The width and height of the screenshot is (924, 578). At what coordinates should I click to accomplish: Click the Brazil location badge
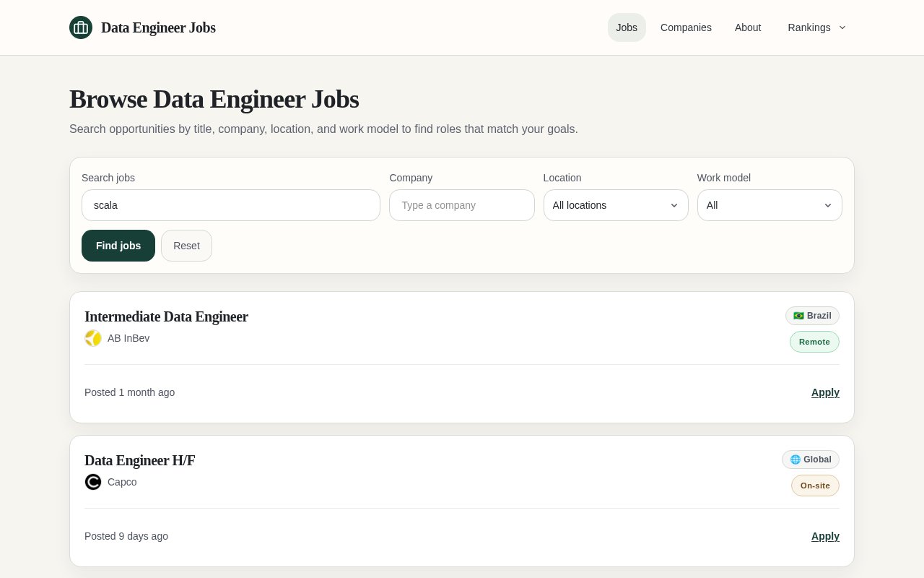(x=812, y=316)
